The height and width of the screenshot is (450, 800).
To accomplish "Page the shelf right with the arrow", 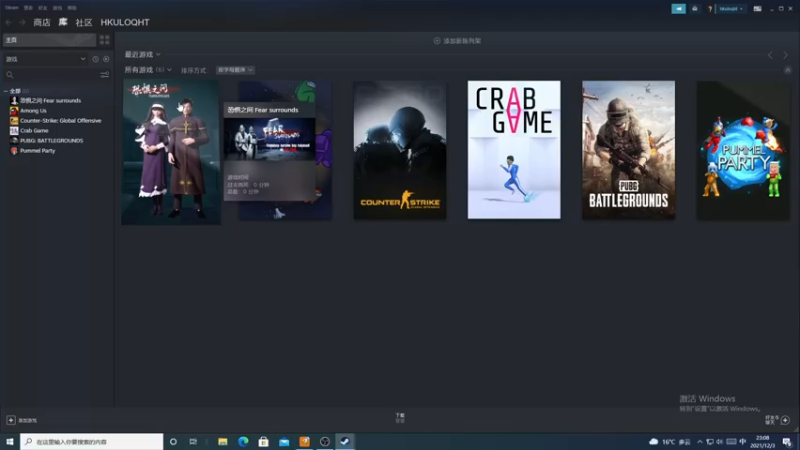I will [x=786, y=55].
